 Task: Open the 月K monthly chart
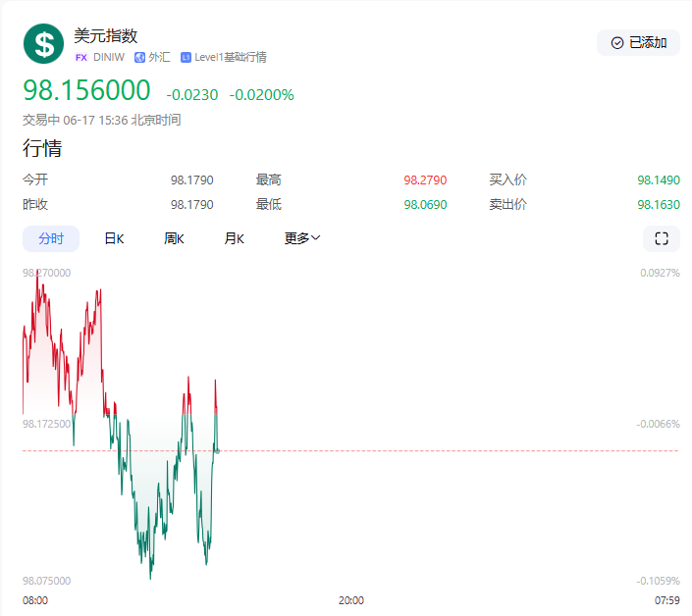[234, 238]
